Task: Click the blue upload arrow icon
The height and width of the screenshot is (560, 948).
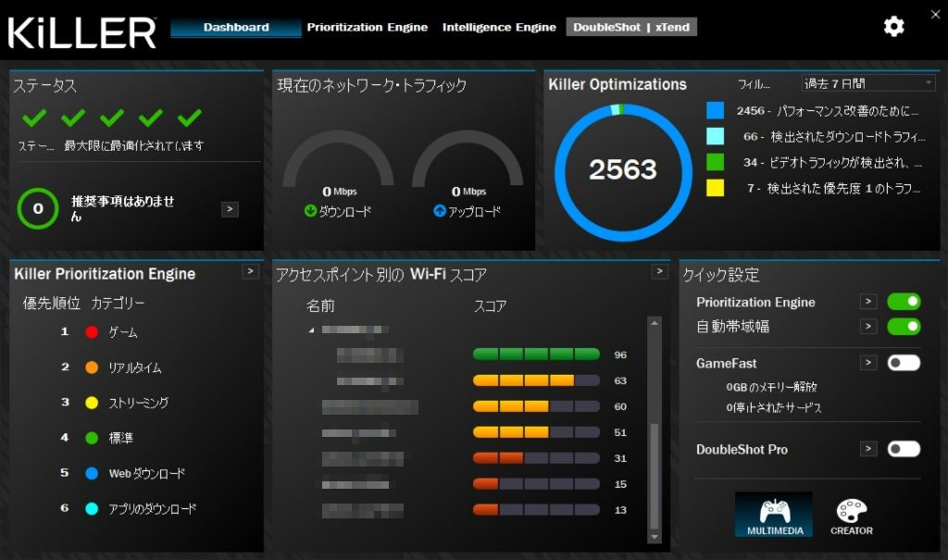Action: (440, 211)
